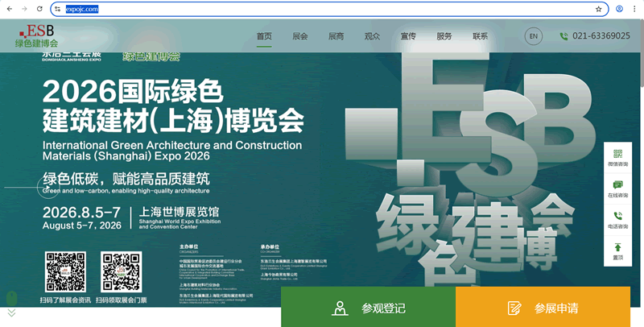Open Chrome three-dot menu

tap(635, 9)
